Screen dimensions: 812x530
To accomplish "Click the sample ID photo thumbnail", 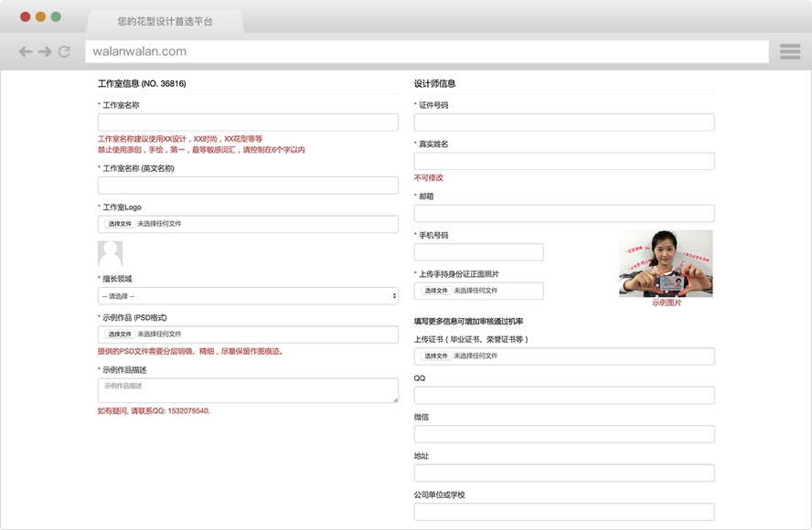I will click(666, 263).
